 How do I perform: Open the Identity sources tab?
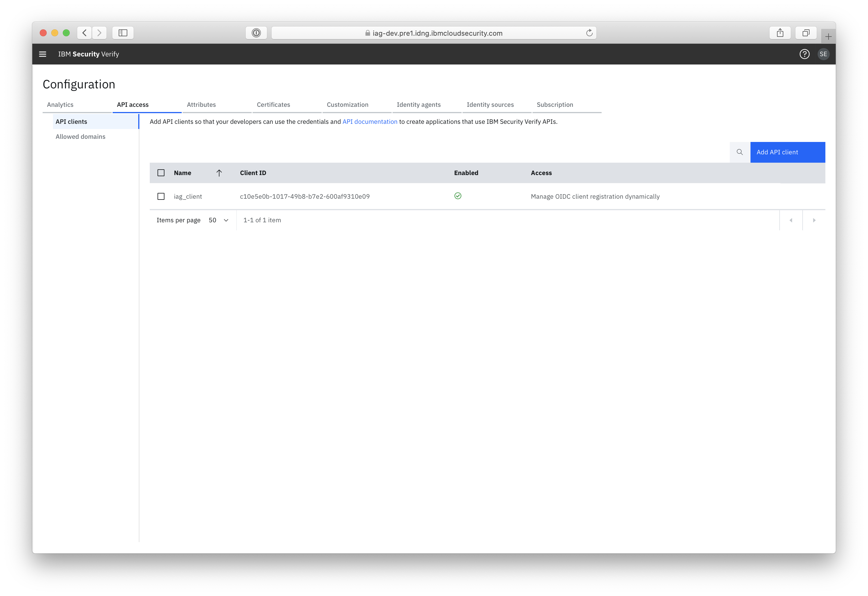pos(490,105)
